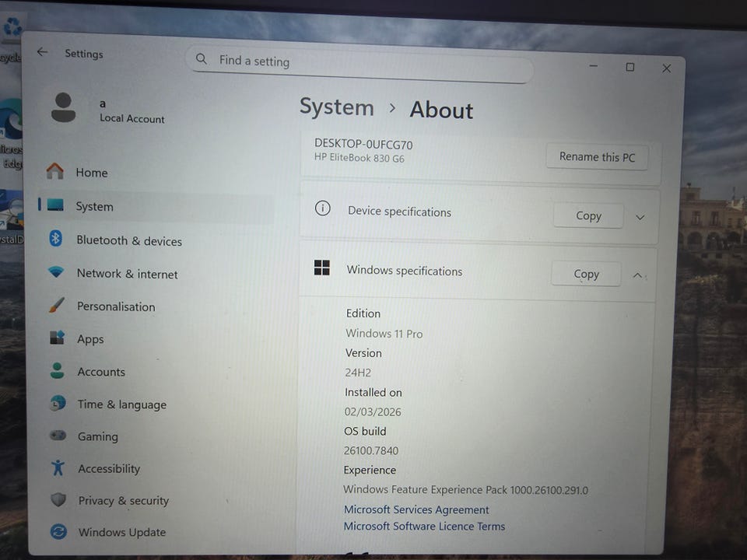This screenshot has height=560, width=747.
Task: Click the Local Account profile name
Action: 132,118
